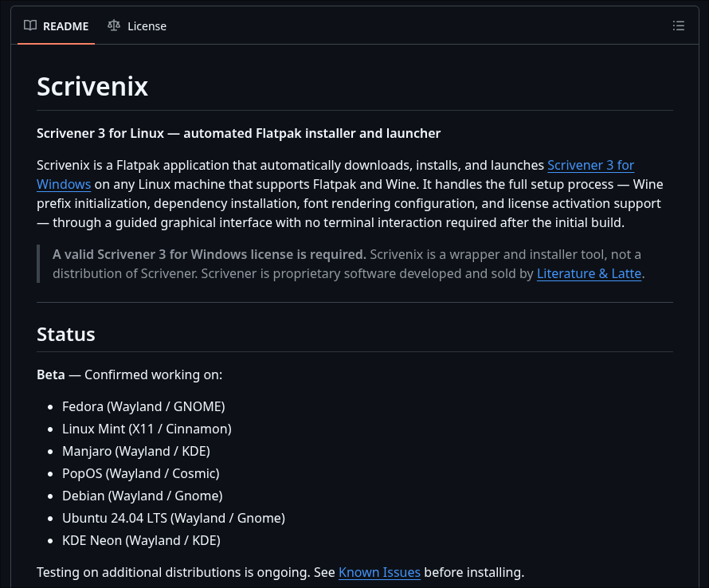Select the KDE Neon (Wayland / KDE) item
Image resolution: width=709 pixels, height=588 pixels.
coord(141,540)
